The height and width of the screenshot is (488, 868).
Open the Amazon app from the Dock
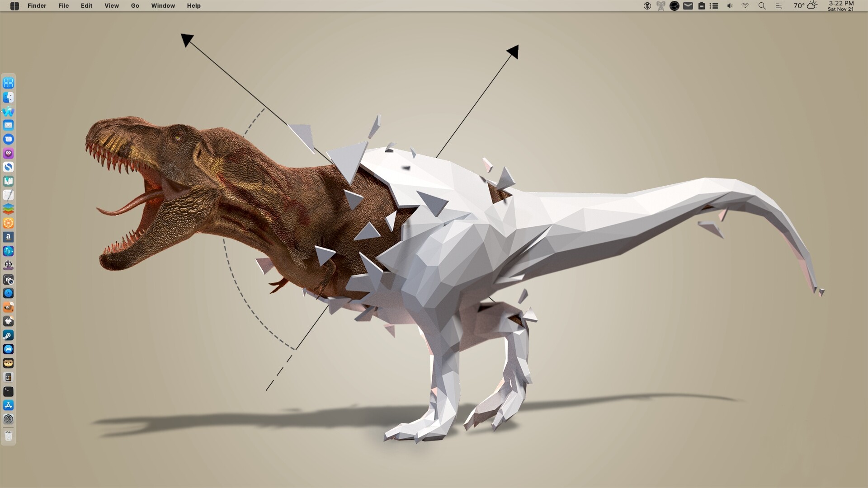coord(8,237)
